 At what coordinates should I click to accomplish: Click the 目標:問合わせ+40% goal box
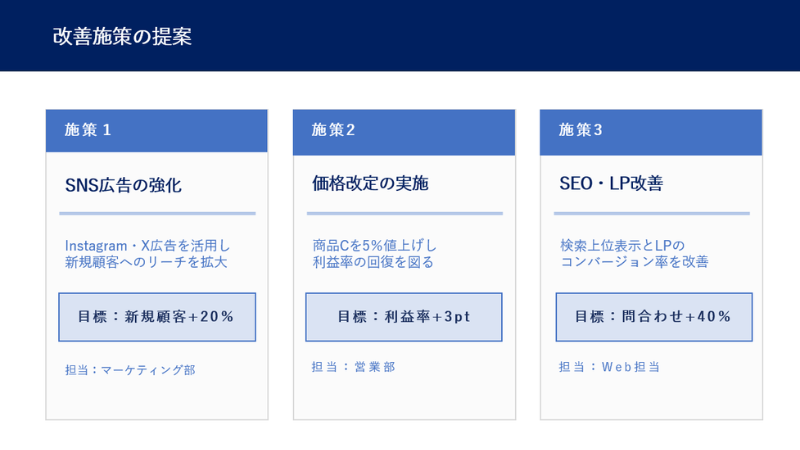654,317
